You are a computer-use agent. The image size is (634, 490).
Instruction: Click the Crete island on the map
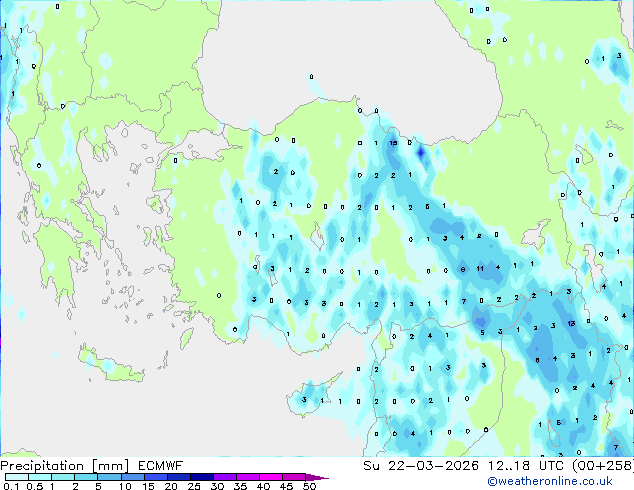(111, 365)
